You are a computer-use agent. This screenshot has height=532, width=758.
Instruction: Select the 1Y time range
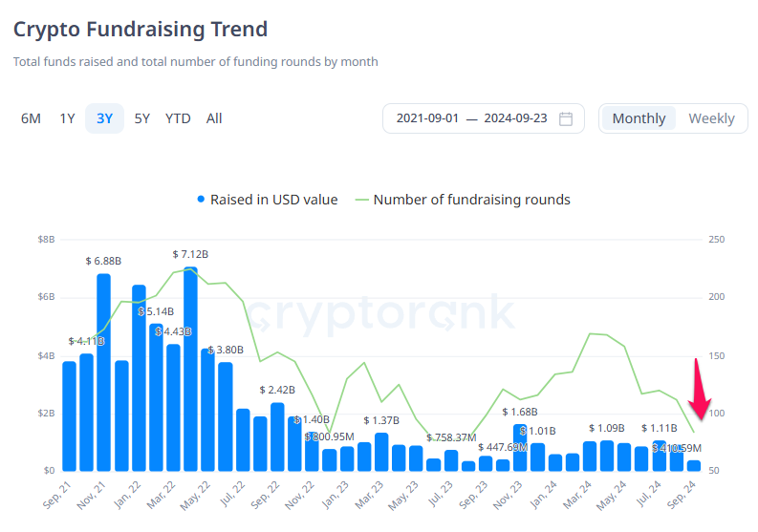click(x=67, y=118)
